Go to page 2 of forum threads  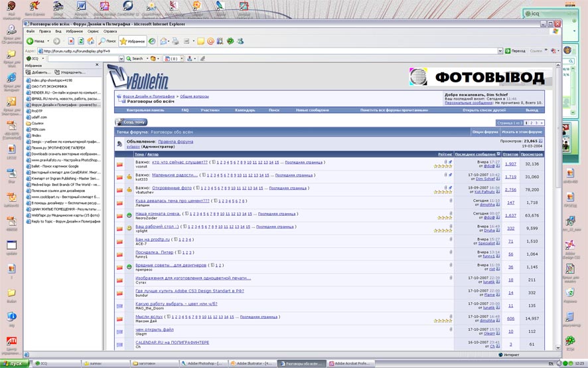pos(531,123)
